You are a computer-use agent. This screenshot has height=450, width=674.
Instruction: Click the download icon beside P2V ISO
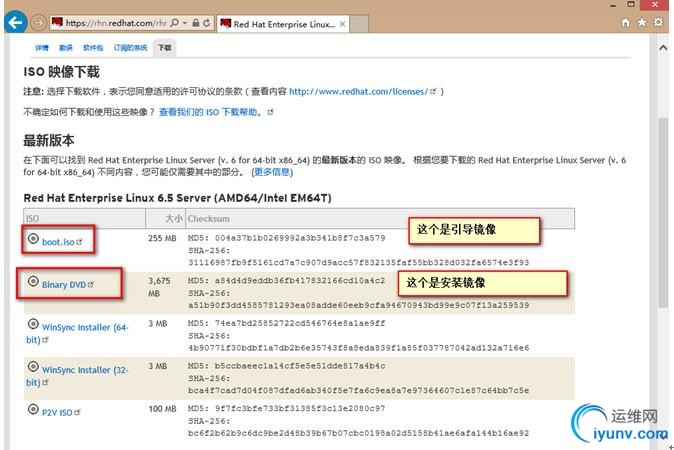pyautogui.click(x=33, y=409)
